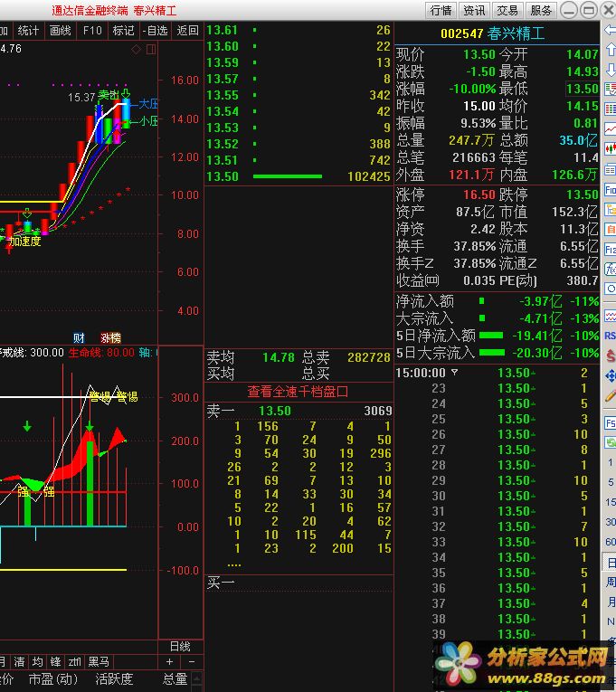Click the green refresh icon in sidebar

(611, 442)
